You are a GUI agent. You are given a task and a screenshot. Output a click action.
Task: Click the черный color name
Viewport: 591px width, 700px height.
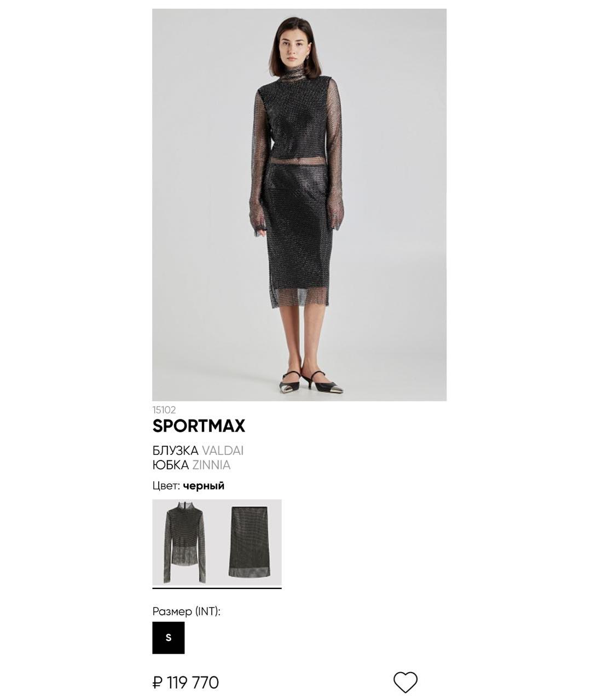click(204, 486)
